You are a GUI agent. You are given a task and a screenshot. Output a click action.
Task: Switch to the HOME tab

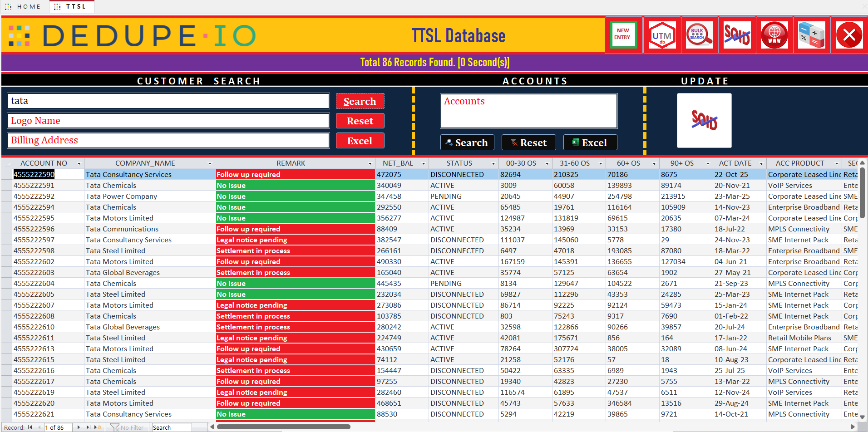(24, 6)
